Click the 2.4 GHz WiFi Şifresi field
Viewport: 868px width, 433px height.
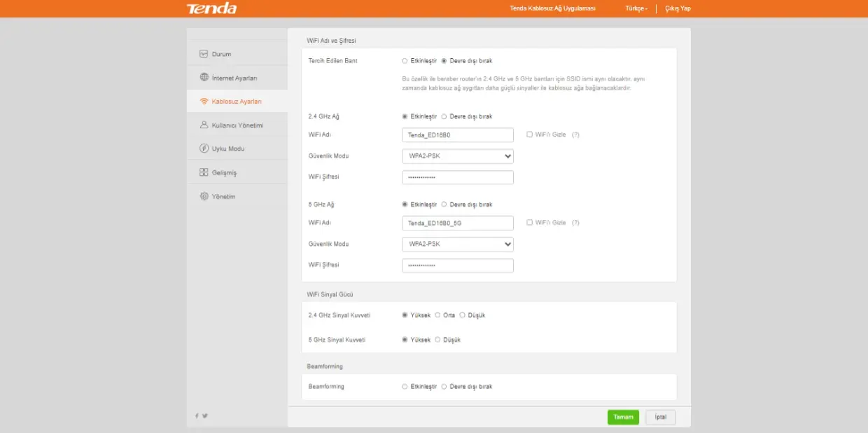[458, 177]
